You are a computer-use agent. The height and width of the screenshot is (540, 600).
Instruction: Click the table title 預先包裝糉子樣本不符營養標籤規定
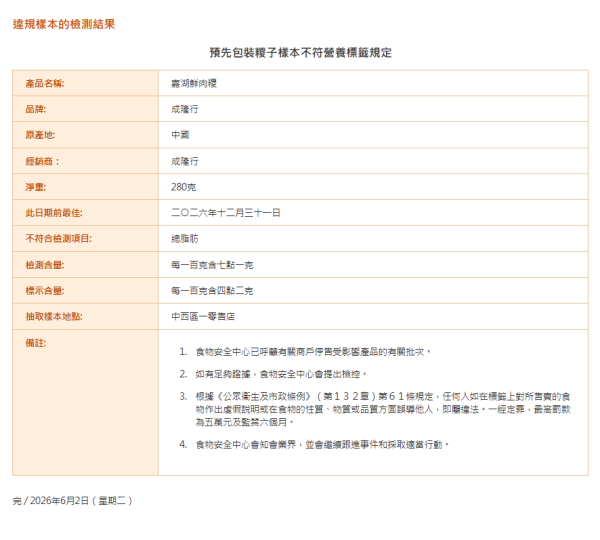(x=300, y=52)
